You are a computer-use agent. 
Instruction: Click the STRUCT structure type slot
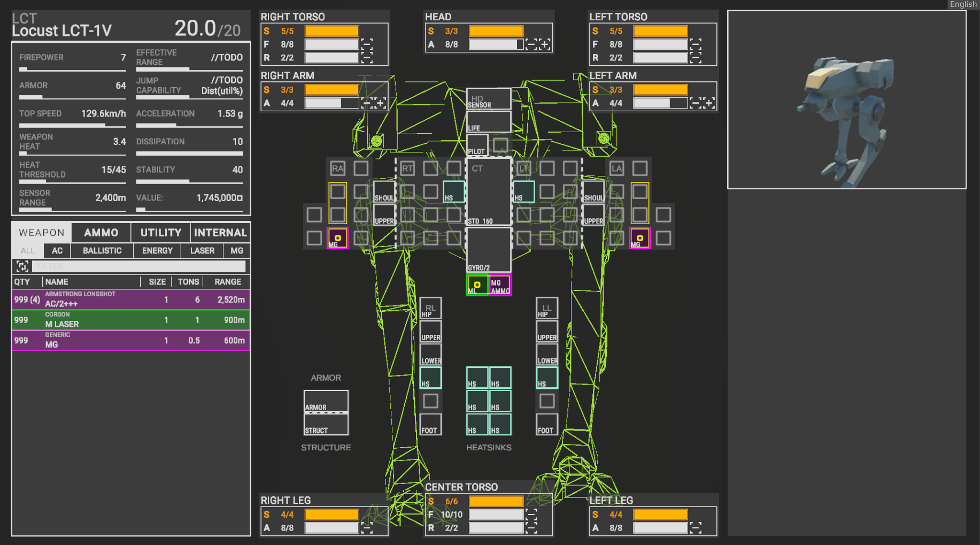[x=326, y=424]
